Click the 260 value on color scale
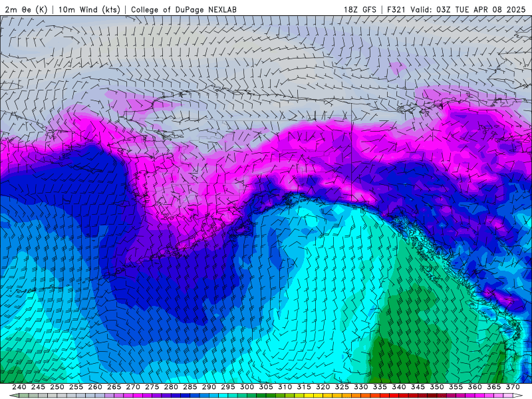This screenshot has height=399, width=532. 95,387
